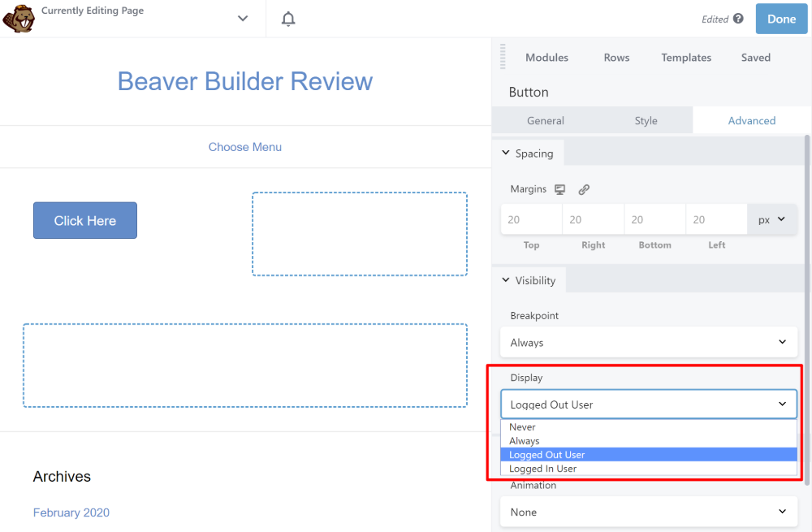The height and width of the screenshot is (532, 812).
Task: Open the Modules tab
Action: pos(546,58)
